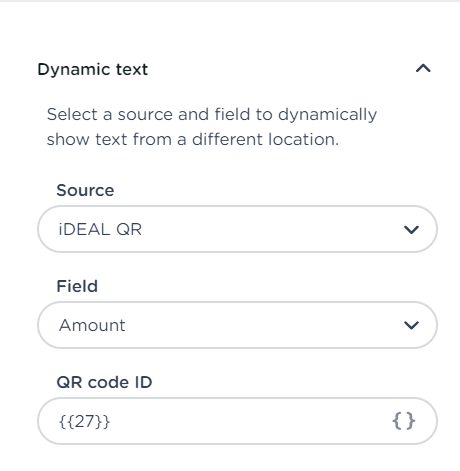Expand source options via chevron beside iDEAL QR
This screenshot has height=471, width=460.
pos(411,230)
